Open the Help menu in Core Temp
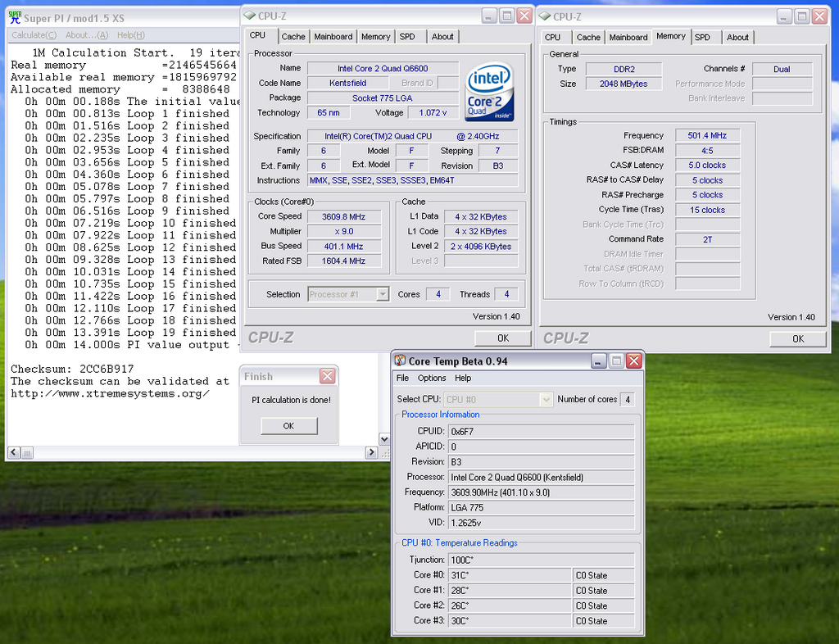This screenshot has height=644, width=839. coord(463,379)
